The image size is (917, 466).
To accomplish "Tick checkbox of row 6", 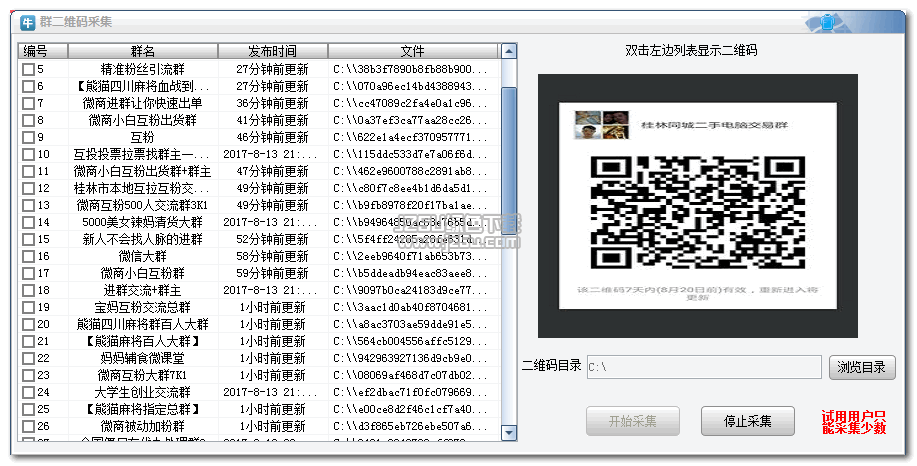I will pos(28,87).
